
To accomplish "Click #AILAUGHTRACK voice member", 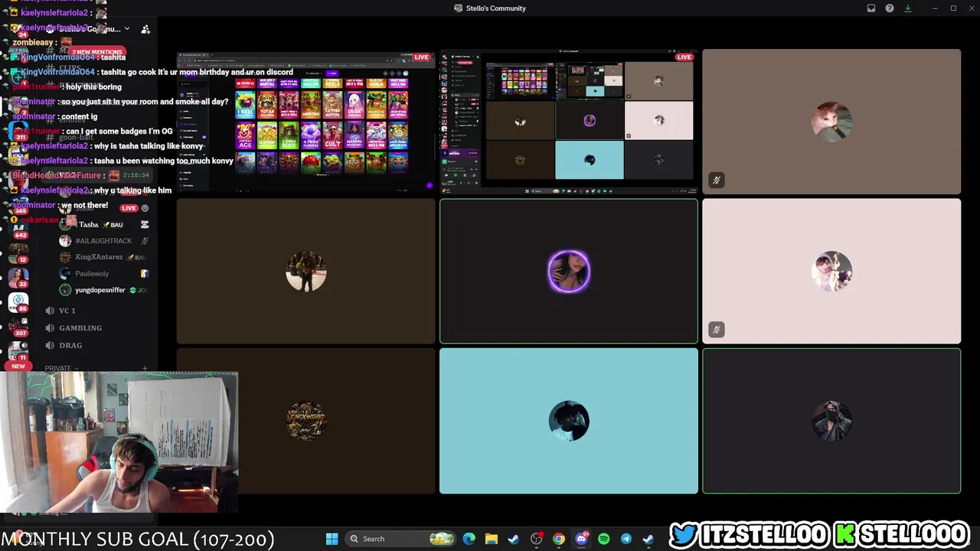I will click(105, 240).
